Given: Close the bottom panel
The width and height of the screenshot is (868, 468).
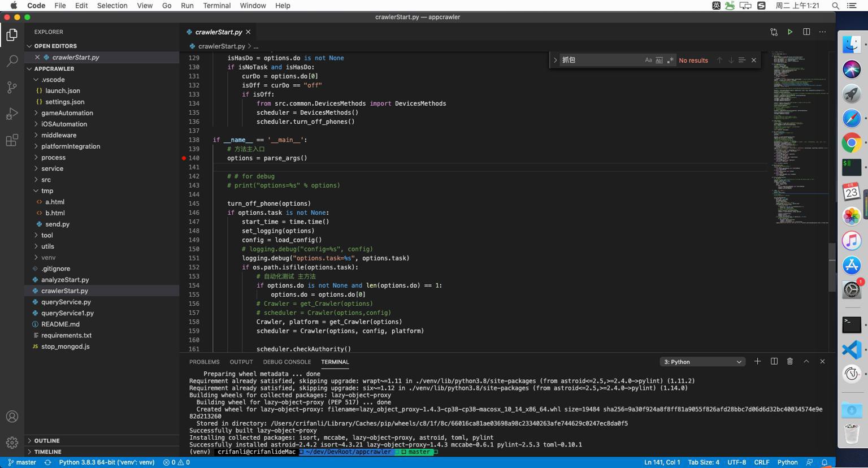Looking at the screenshot, I should coord(822,362).
